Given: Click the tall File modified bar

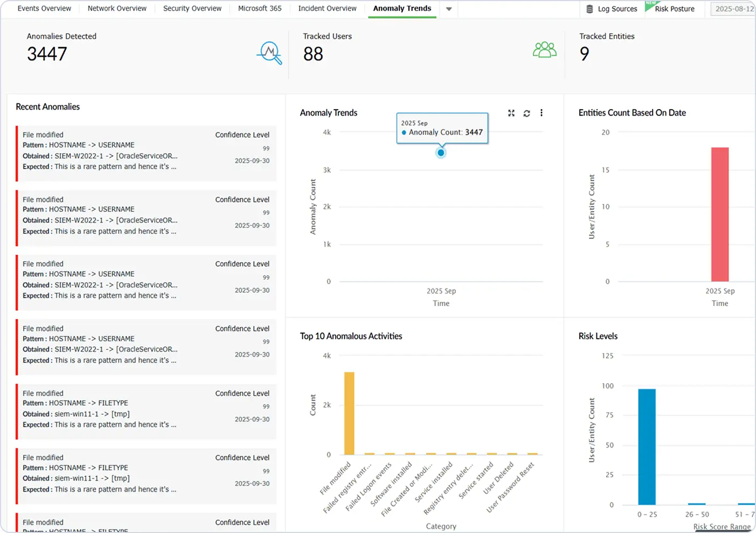Looking at the screenshot, I should coord(349,413).
